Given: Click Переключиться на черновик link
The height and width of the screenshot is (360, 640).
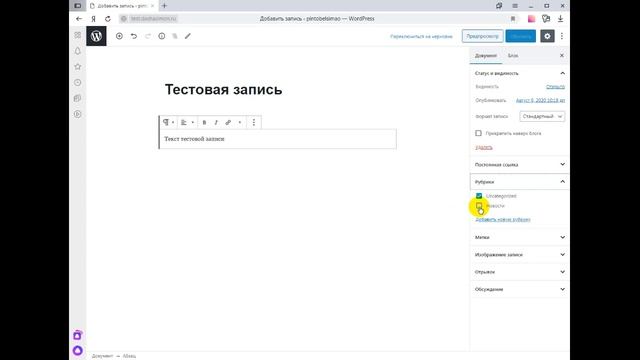Looking at the screenshot, I should [421, 36].
